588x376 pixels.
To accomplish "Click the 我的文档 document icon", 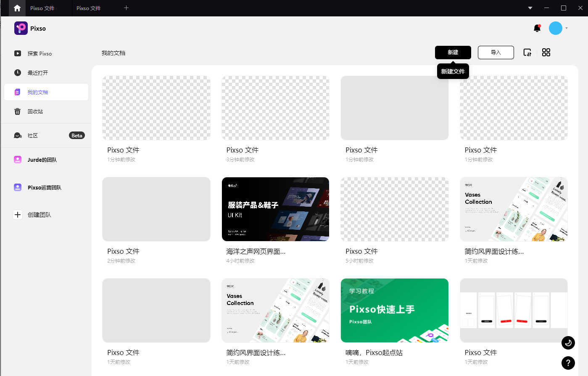I will pyautogui.click(x=18, y=92).
